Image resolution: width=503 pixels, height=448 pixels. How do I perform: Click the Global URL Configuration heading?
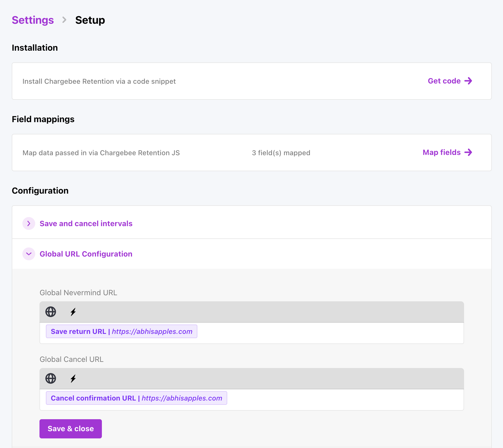point(86,254)
